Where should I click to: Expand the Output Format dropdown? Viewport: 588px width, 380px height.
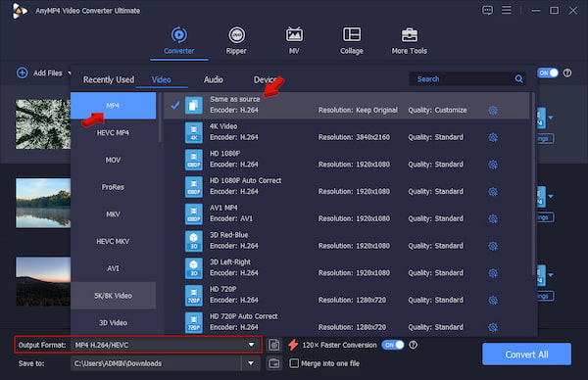point(251,345)
